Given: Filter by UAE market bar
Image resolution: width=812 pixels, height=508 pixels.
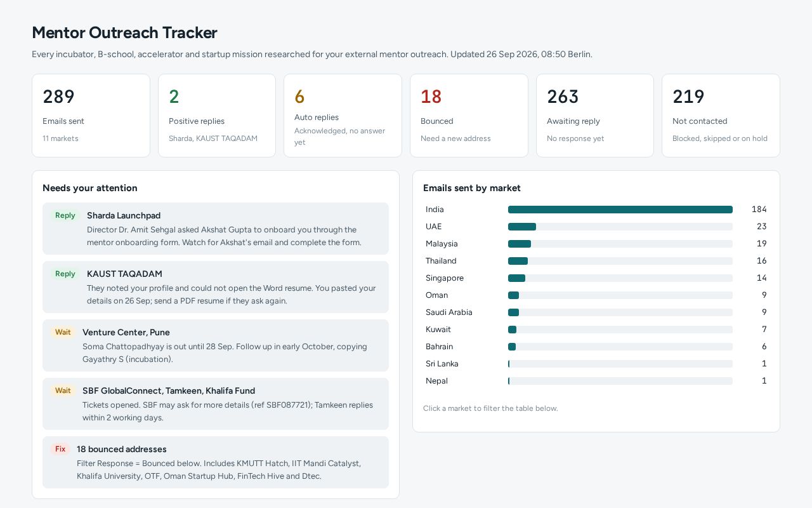Looking at the screenshot, I should (x=620, y=227).
